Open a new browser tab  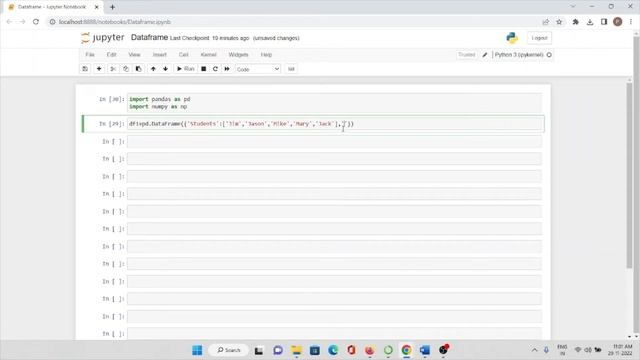click(112, 7)
